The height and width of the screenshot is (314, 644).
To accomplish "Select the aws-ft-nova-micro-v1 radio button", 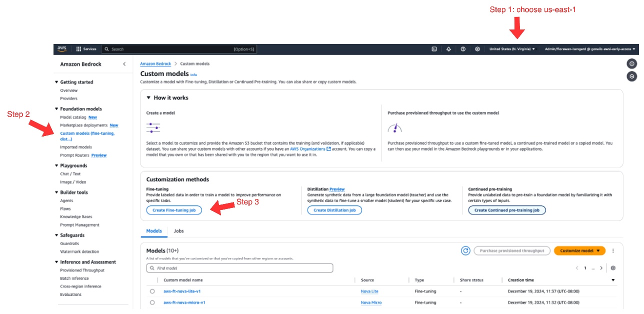I will pyautogui.click(x=152, y=302).
